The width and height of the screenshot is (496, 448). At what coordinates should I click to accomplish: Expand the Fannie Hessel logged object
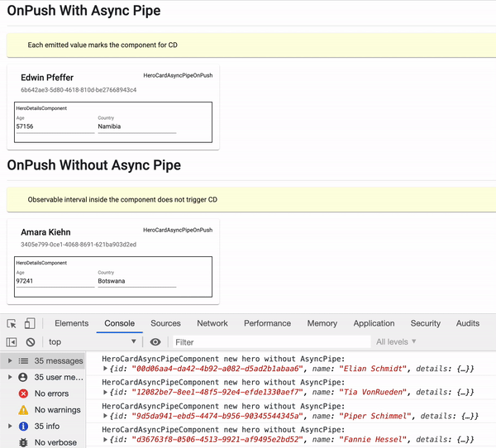coord(105,440)
